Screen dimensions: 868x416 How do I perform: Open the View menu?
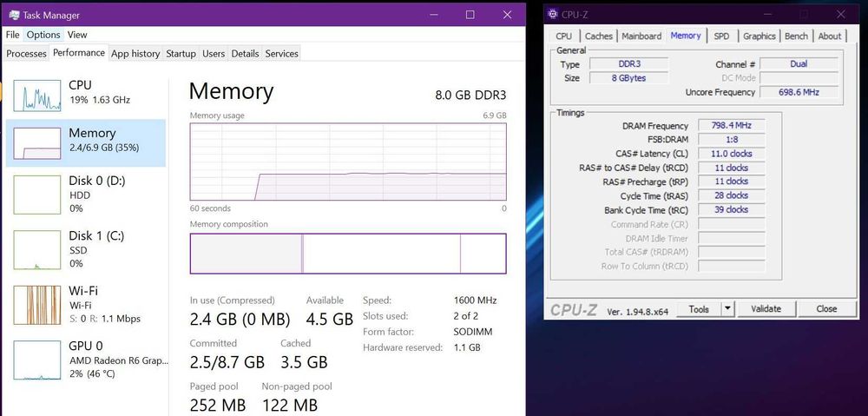point(77,35)
